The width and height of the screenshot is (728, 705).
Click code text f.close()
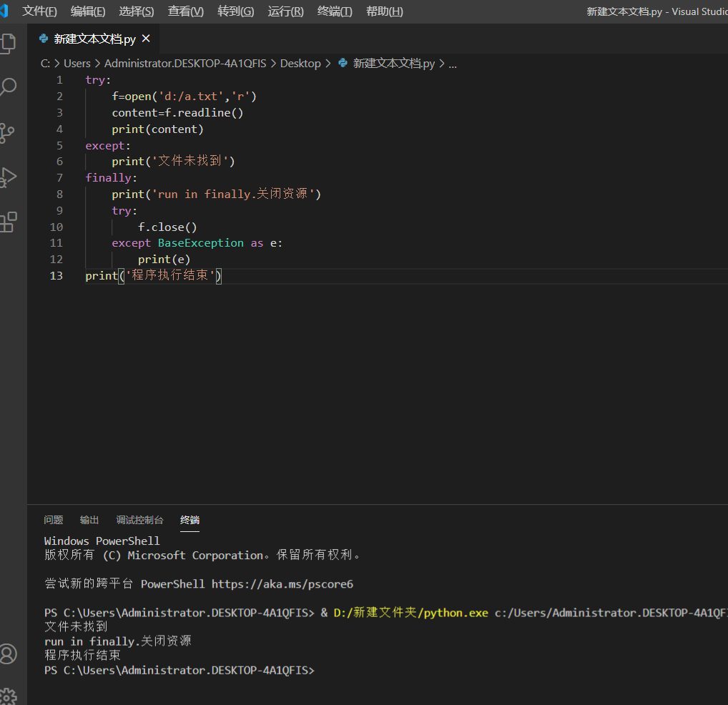tap(167, 227)
